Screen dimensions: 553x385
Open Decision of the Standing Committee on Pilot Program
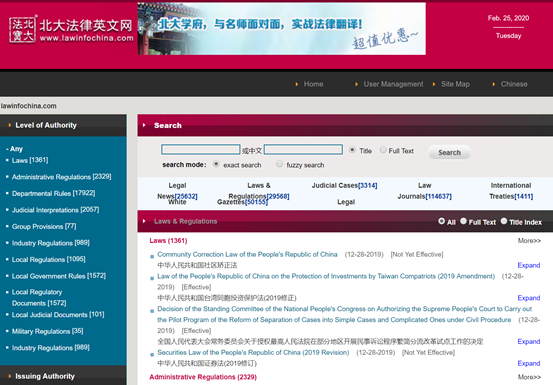coord(345,314)
